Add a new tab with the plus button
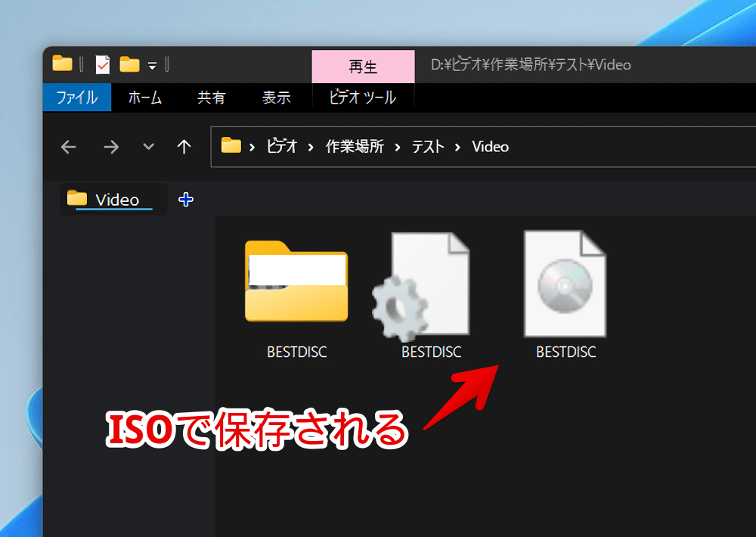 (186, 199)
